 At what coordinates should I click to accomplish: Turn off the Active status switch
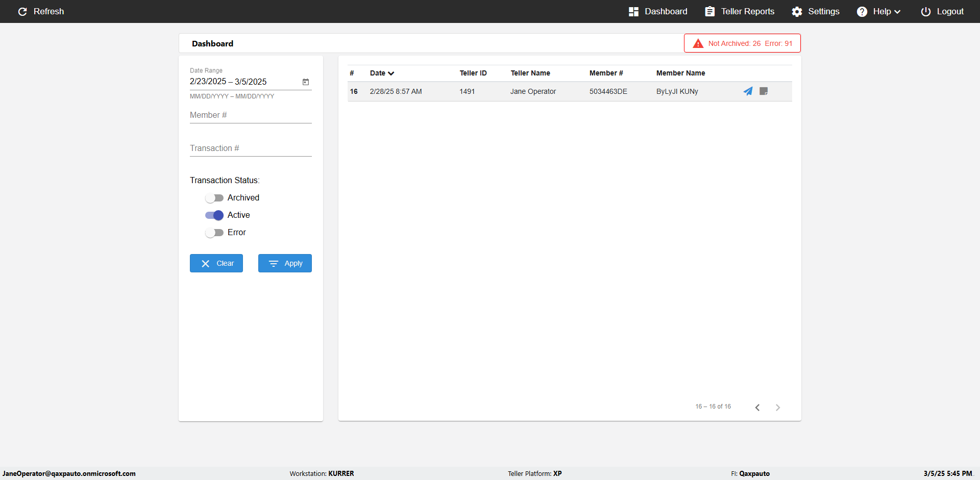click(214, 215)
